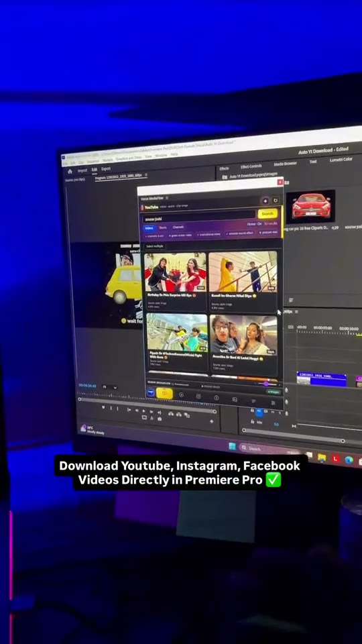Click Step Forward one frame button
Viewport: 362px width, 644px height.
click(x=152, y=411)
